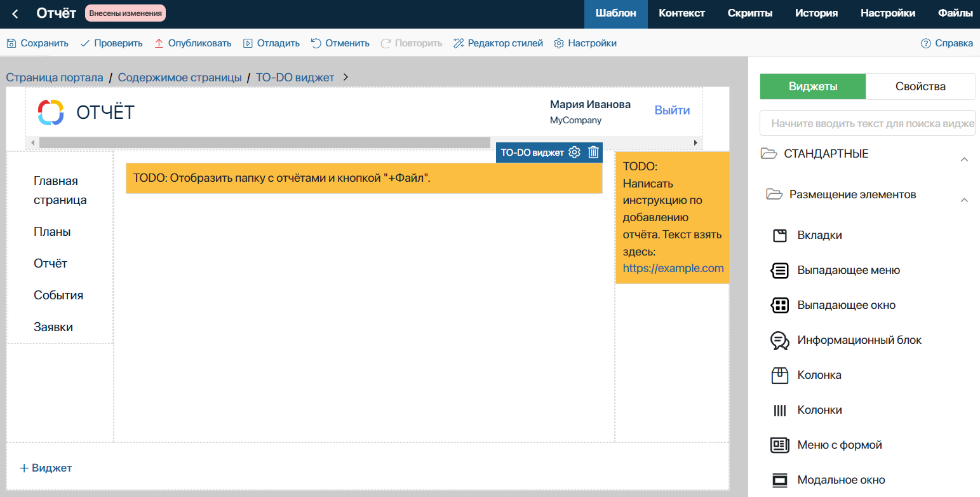Screen dimensions: 980x497
Task: Open Справка help
Action: (x=947, y=43)
